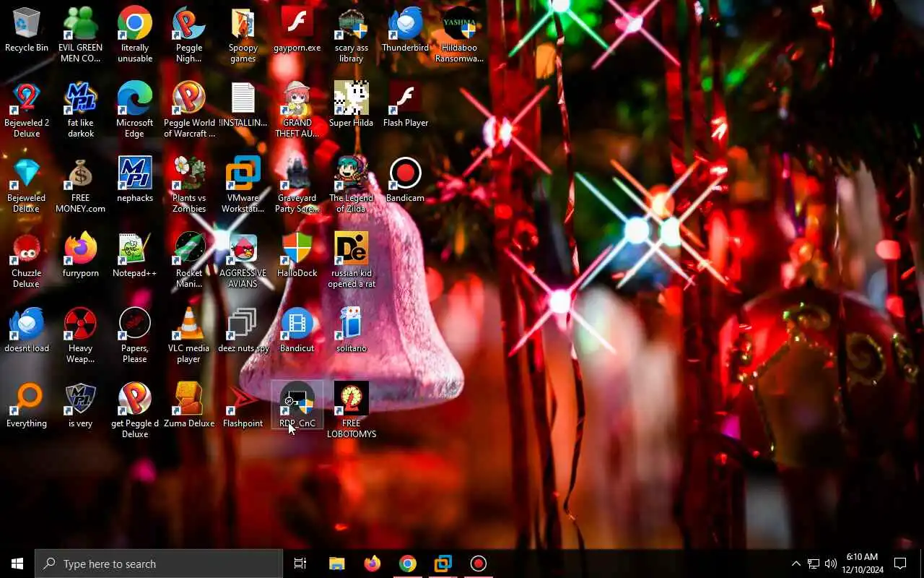Select the VMware Workstation desktop icon
Viewport: 924px width, 578px height.
(x=243, y=185)
